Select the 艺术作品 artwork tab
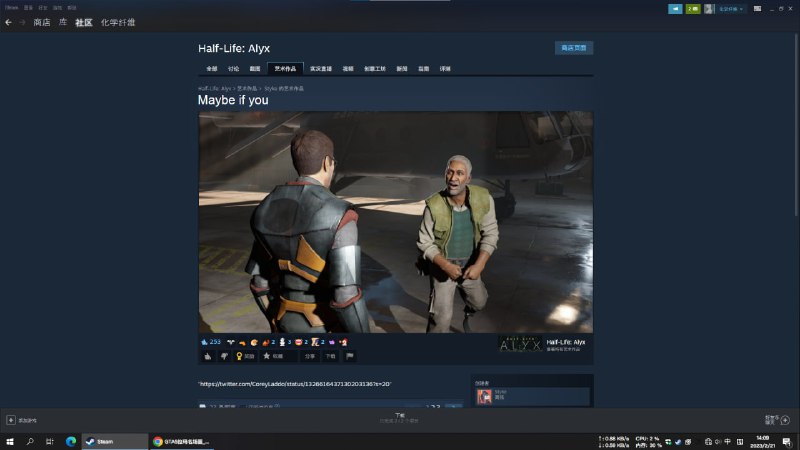 click(x=285, y=69)
